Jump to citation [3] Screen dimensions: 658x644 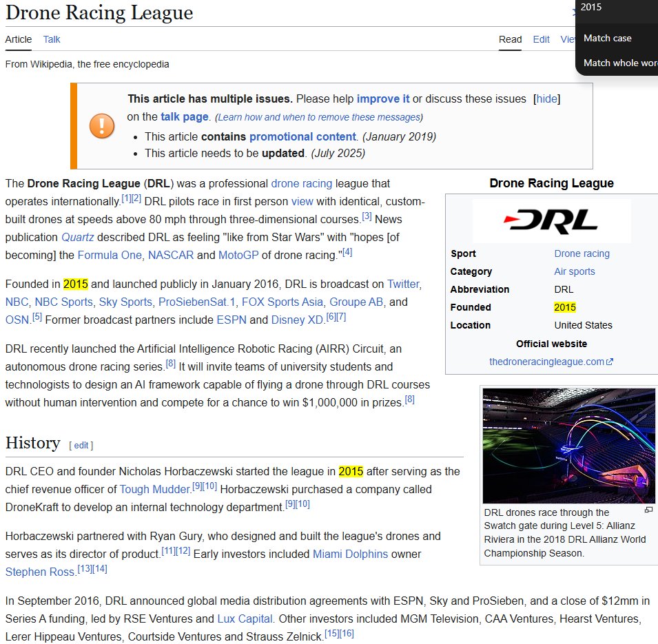(367, 216)
